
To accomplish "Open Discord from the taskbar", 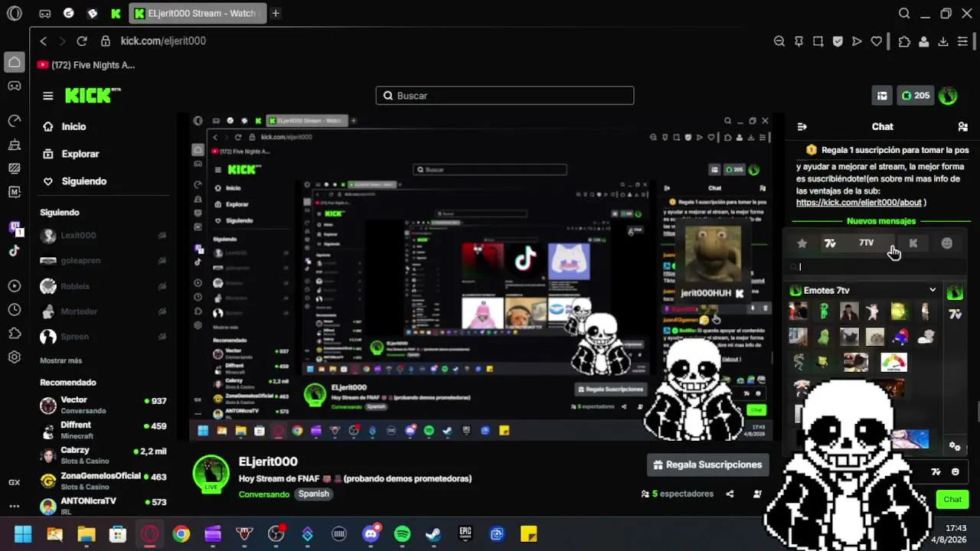I will (371, 534).
